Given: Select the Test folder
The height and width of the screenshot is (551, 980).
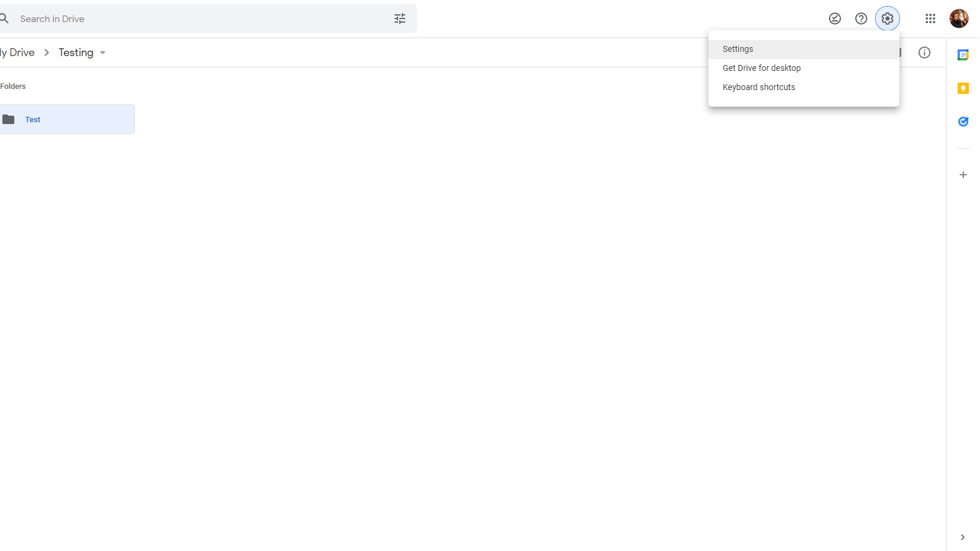Looking at the screenshot, I should pos(67,119).
